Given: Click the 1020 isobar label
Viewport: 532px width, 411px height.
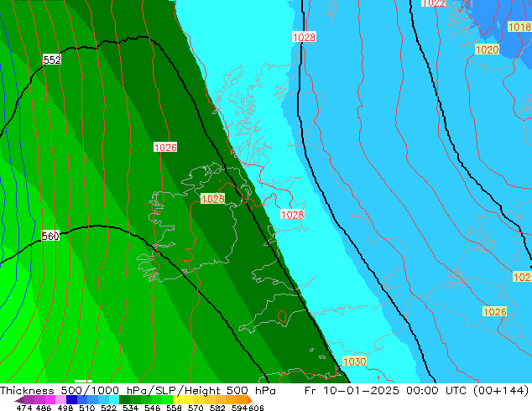Looking at the screenshot, I should point(487,49).
